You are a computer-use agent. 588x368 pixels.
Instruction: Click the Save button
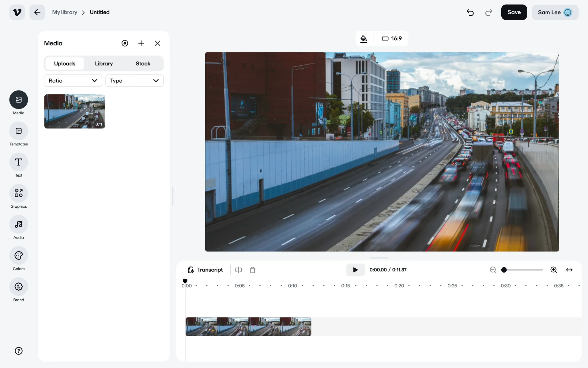tap(514, 12)
